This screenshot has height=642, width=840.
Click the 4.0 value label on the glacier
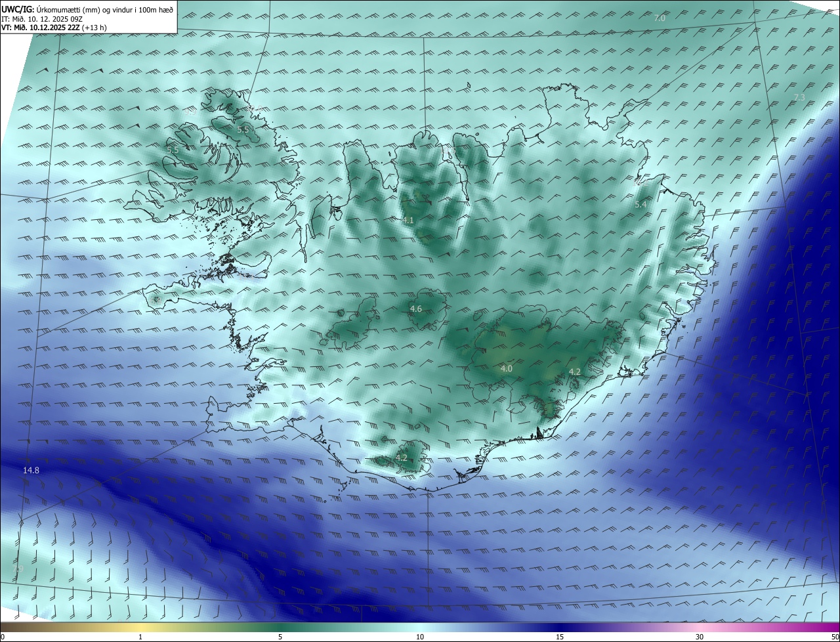[x=506, y=369]
